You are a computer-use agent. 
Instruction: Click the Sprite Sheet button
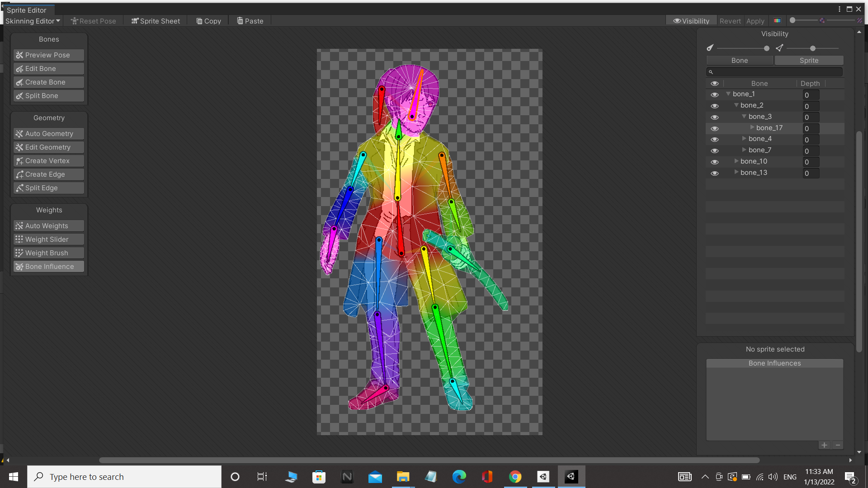[x=156, y=21]
